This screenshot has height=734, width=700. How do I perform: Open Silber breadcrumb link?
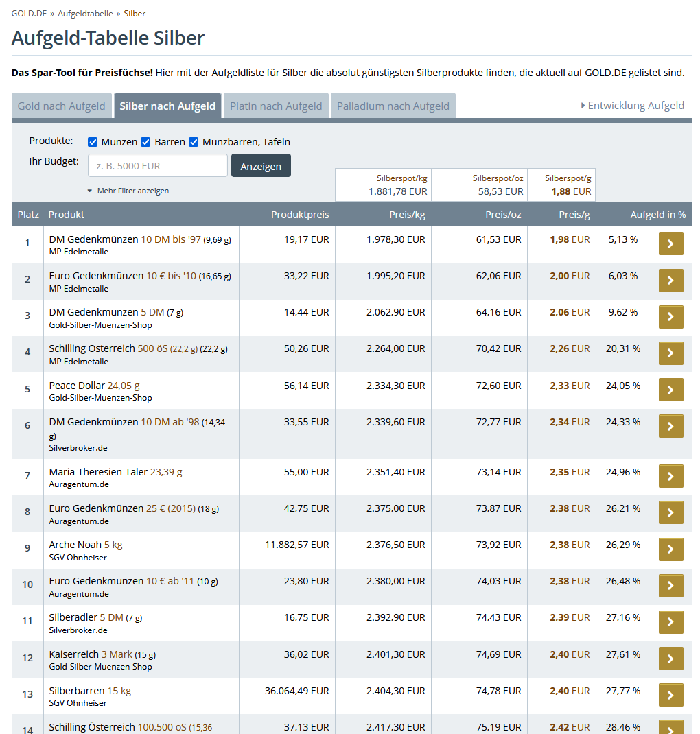point(135,14)
